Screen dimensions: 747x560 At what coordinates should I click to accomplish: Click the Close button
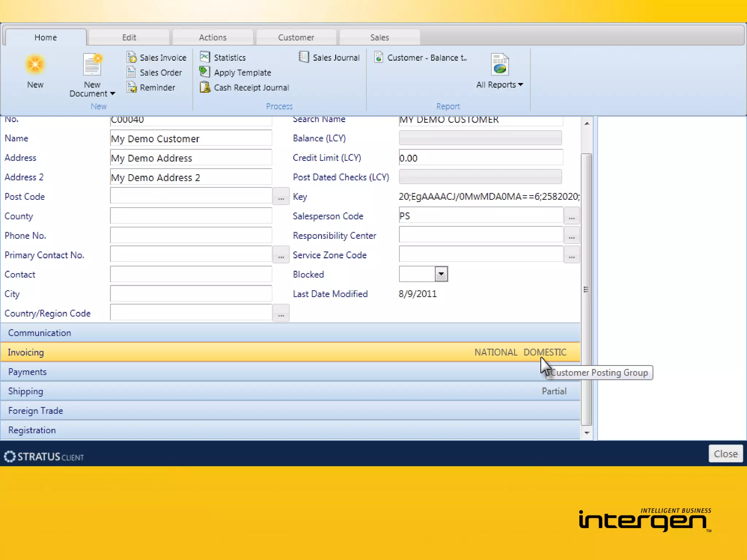click(x=725, y=454)
